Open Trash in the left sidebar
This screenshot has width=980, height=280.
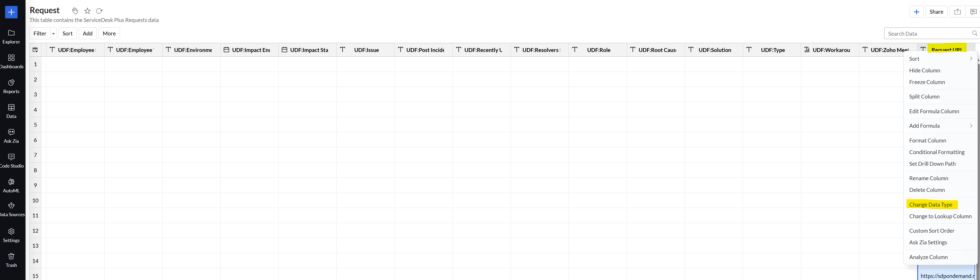click(x=11, y=260)
